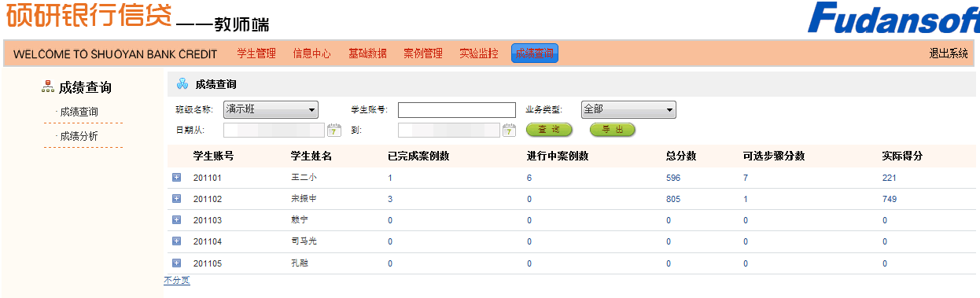Click the 不分页 link

177,280
